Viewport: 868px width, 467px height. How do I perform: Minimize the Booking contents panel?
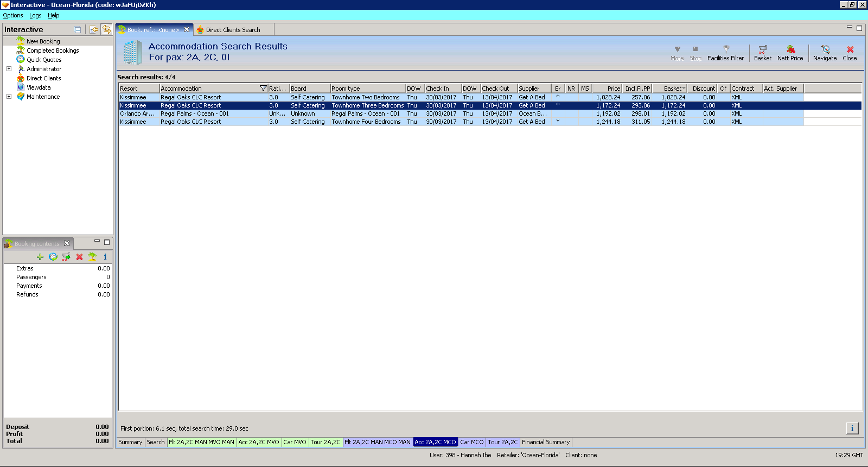pyautogui.click(x=97, y=241)
